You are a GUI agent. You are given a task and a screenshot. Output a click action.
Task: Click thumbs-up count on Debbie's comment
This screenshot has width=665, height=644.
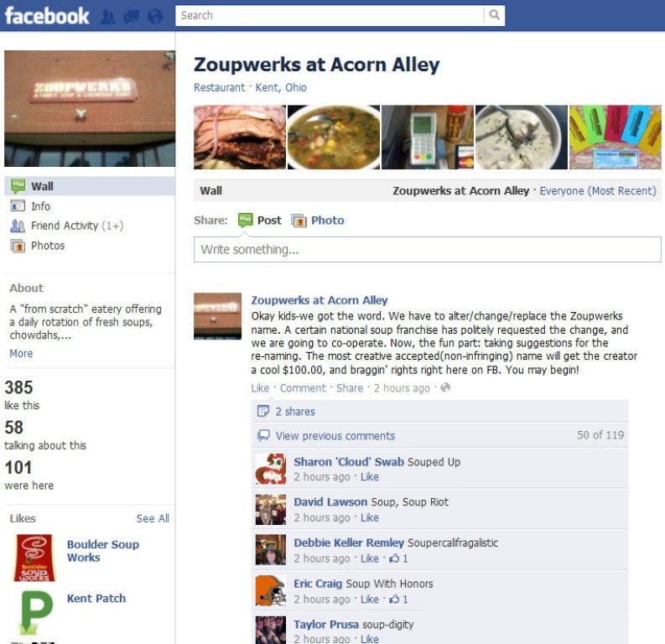(398, 558)
